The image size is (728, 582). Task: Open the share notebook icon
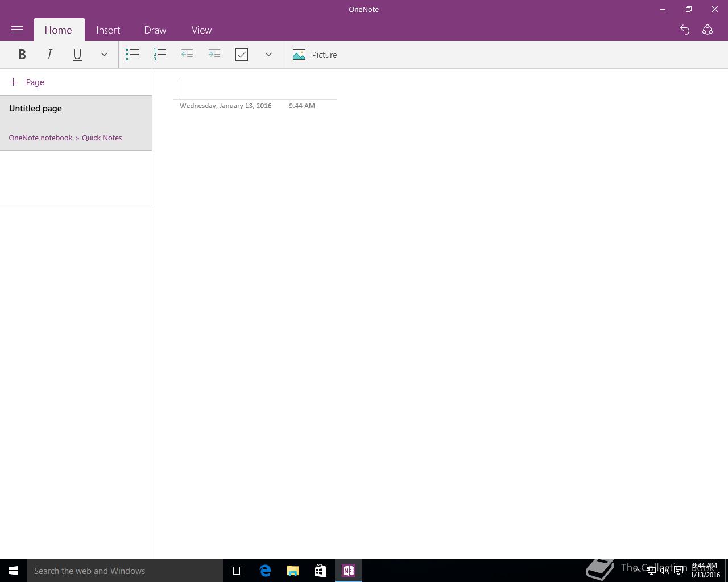coord(708,30)
